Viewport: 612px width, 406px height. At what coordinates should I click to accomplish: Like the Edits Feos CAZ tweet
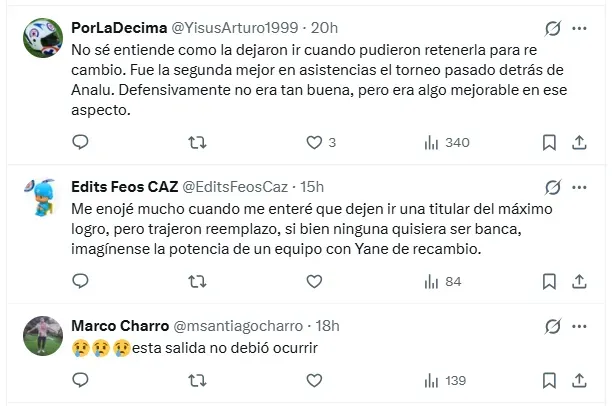click(314, 282)
